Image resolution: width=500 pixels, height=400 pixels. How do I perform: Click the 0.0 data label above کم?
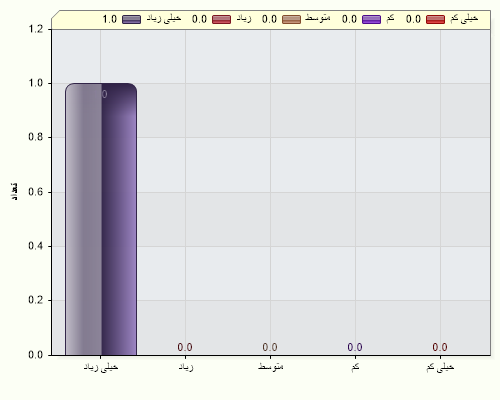[x=355, y=347]
